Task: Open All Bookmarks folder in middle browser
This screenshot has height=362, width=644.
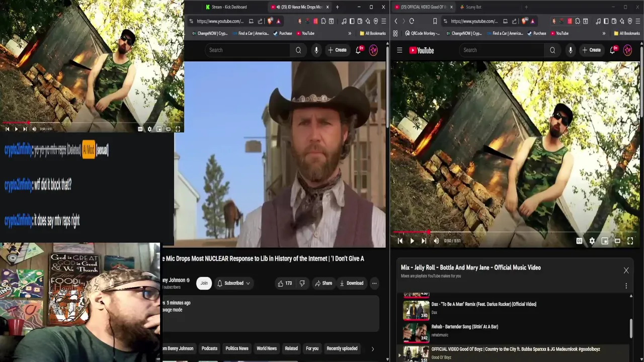Action: click(372, 34)
